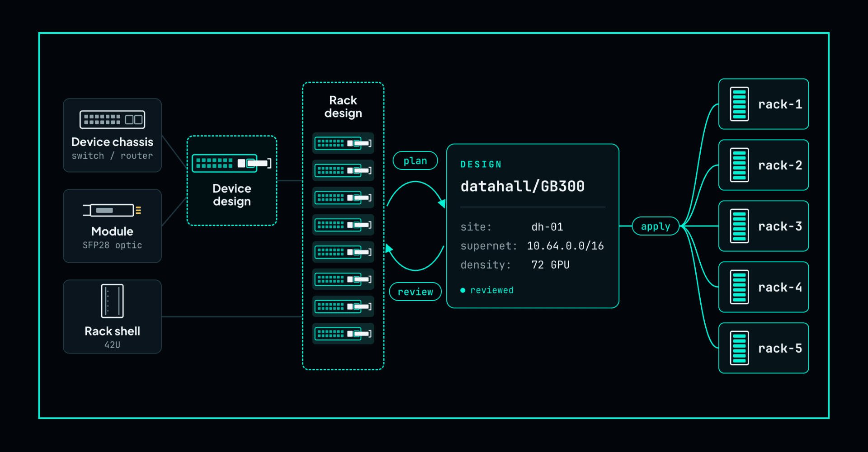This screenshot has width=868, height=452.
Task: Click the site value dh-01
Action: pyautogui.click(x=547, y=227)
